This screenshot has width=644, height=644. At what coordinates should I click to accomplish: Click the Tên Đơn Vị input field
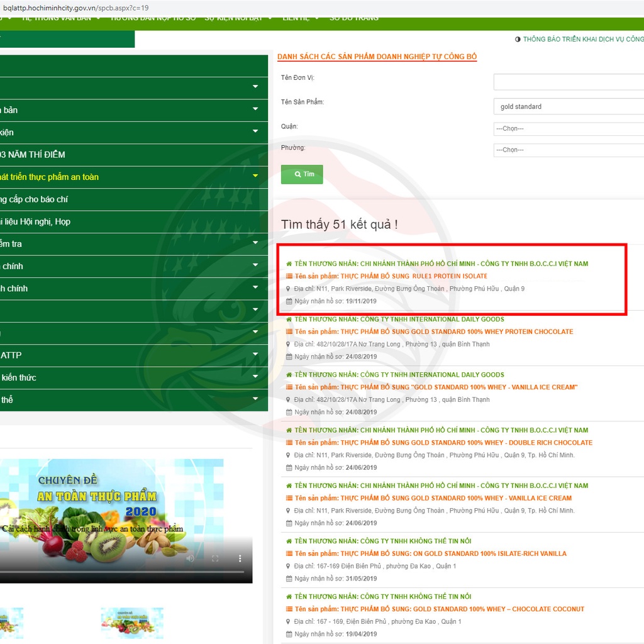[569, 82]
